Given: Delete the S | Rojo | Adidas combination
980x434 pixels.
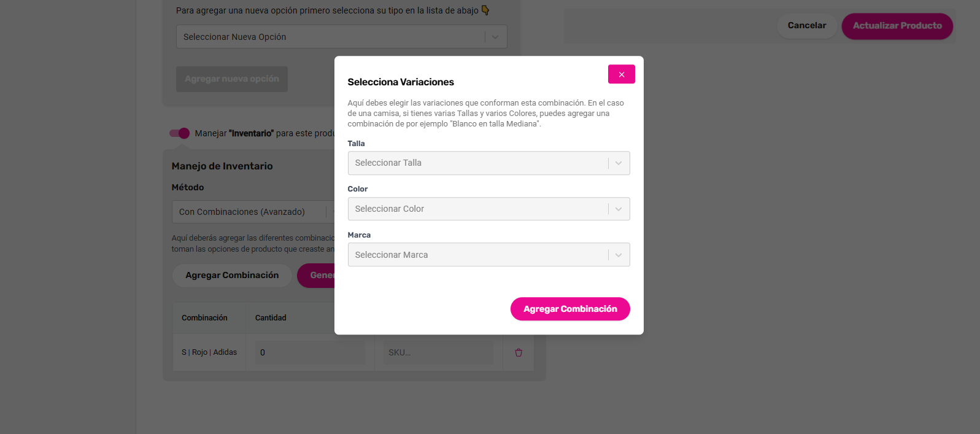Looking at the screenshot, I should click(x=519, y=352).
